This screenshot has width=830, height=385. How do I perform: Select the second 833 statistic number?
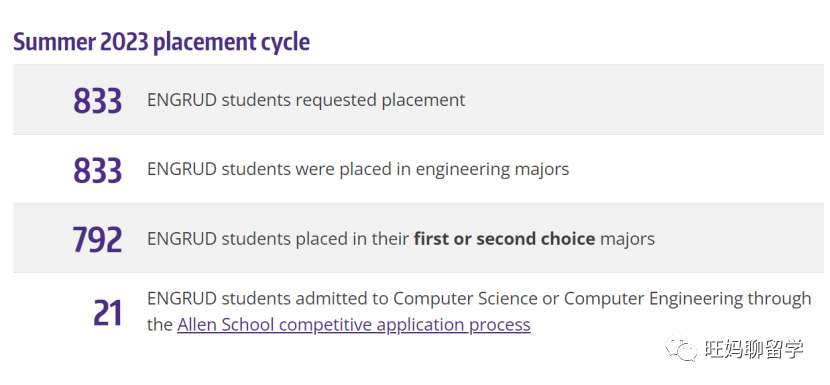click(98, 170)
